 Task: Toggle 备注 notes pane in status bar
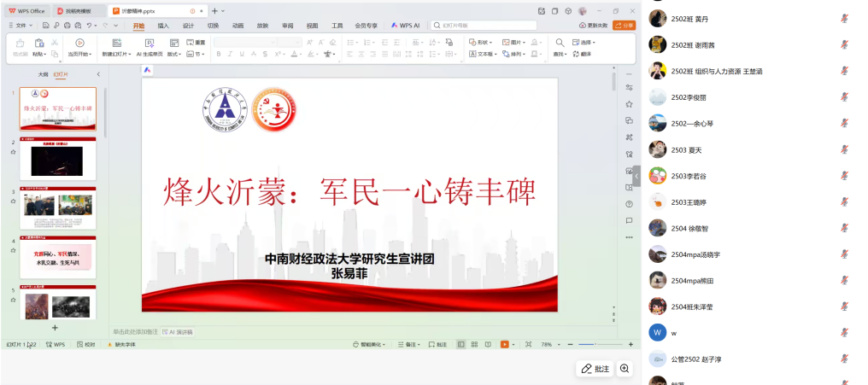point(410,344)
